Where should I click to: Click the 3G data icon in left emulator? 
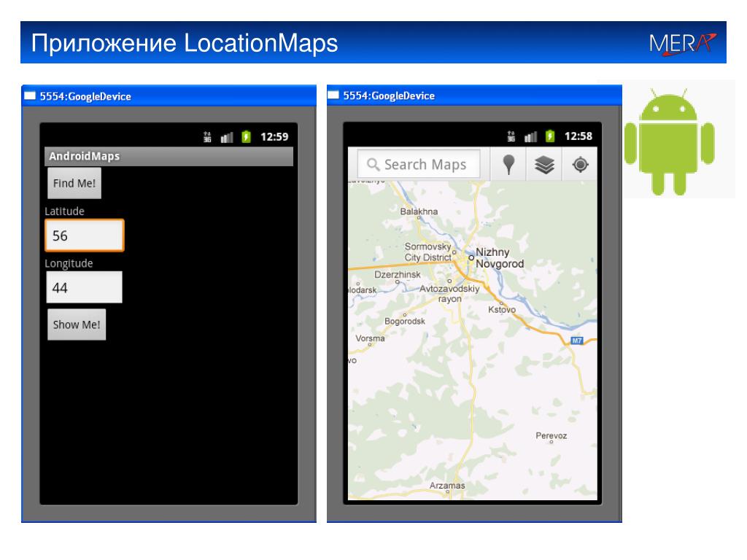pos(207,137)
